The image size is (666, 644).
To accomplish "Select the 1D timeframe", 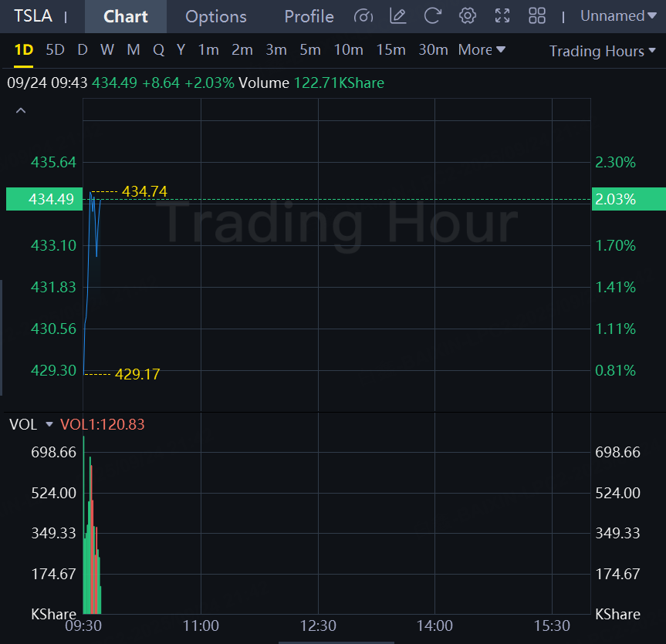I will point(23,50).
